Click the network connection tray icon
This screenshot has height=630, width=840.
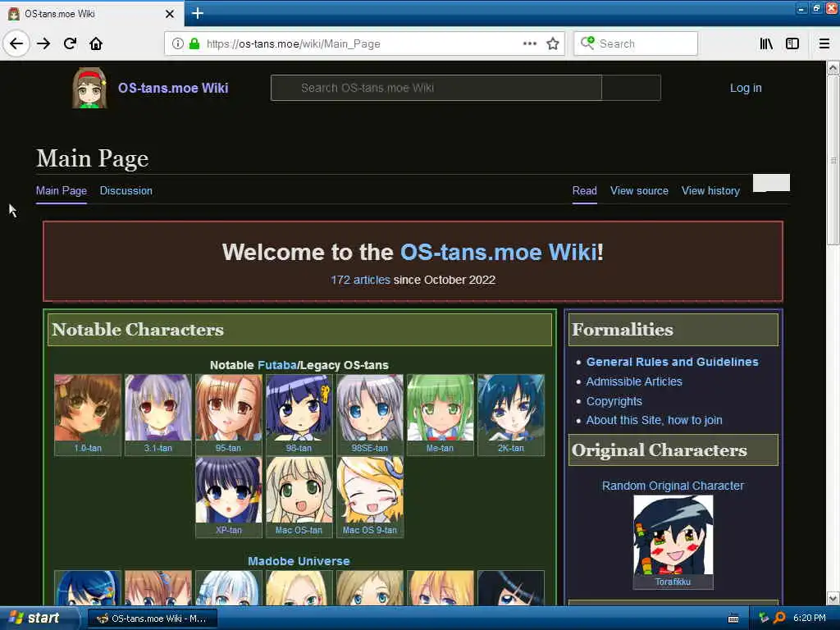[x=764, y=619]
